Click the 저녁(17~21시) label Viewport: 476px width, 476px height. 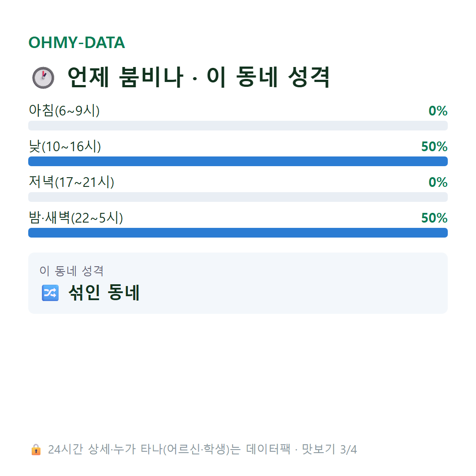(71, 182)
